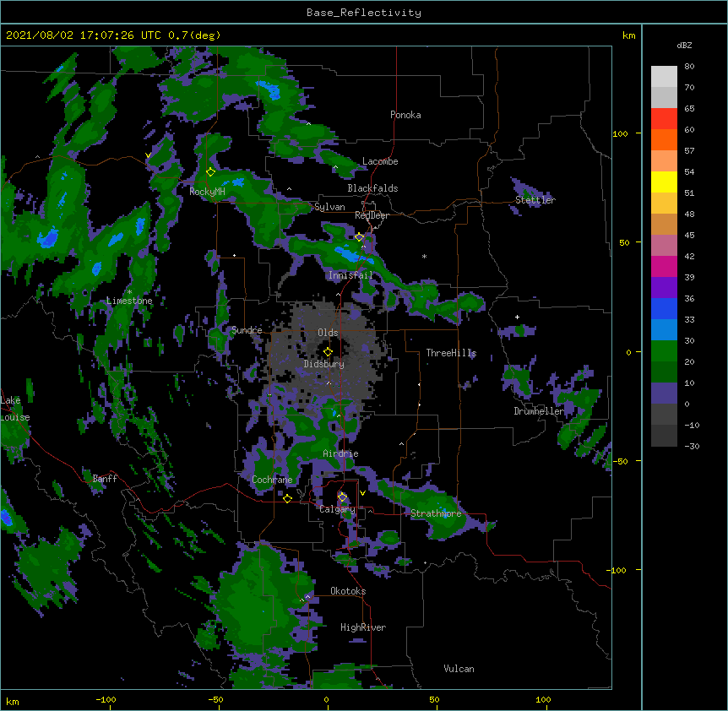Viewport: 728px width, 711px height.
Task: Click the Sylvan map label
Action: point(329,207)
